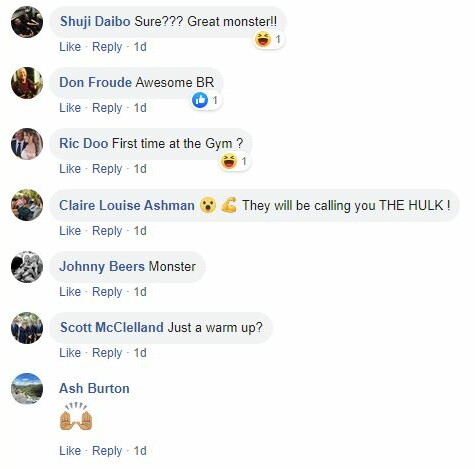This screenshot has width=475, height=469.
Task: Reply to Don Froude's comment
Action: tap(107, 108)
